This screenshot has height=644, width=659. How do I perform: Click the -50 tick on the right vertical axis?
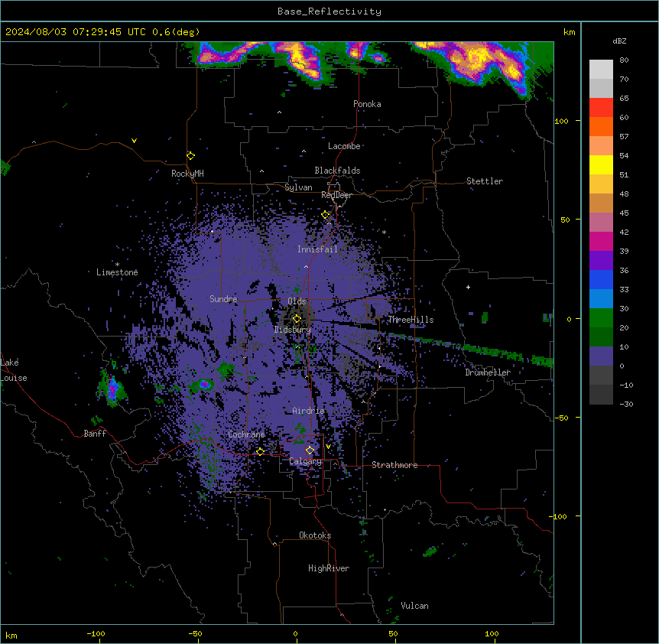(x=561, y=418)
